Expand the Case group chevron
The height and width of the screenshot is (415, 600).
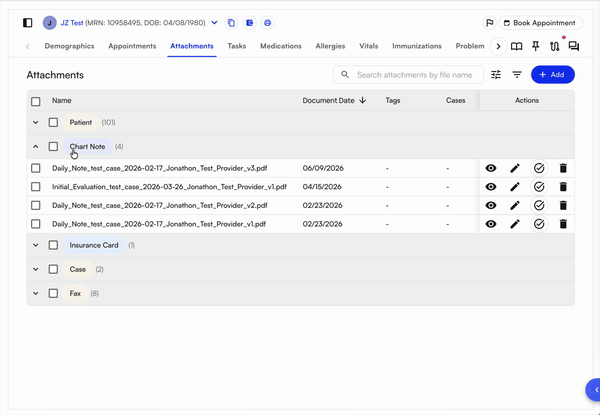tap(36, 269)
